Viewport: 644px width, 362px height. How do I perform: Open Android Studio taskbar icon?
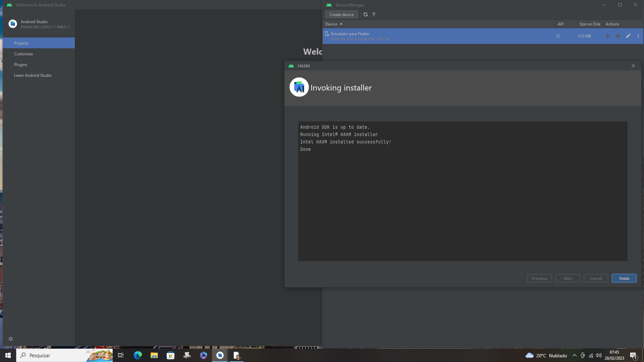click(x=220, y=355)
